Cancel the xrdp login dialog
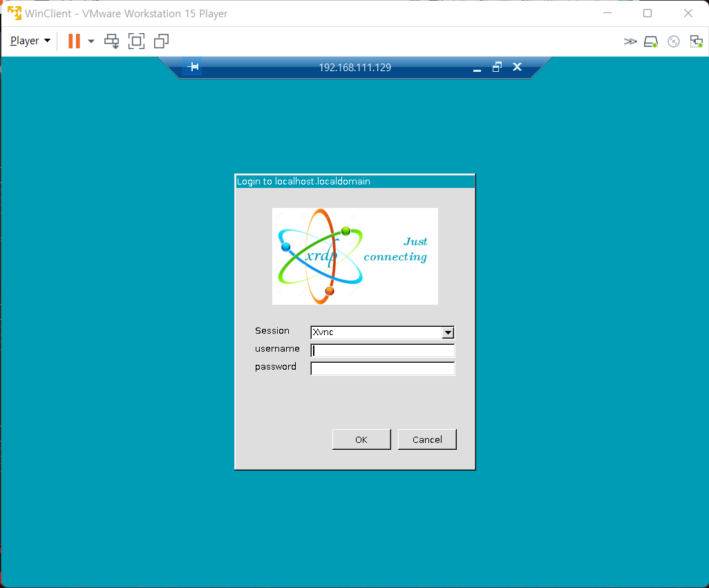The height and width of the screenshot is (588, 709). coord(427,439)
